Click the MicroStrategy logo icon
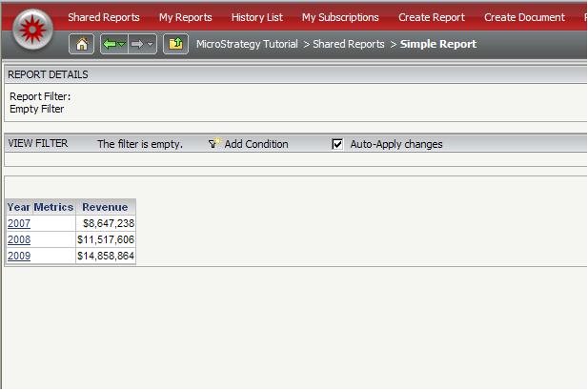The width and height of the screenshot is (588, 392). click(34, 29)
